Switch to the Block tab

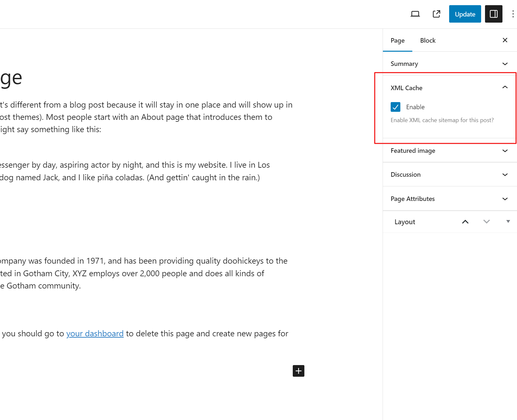click(428, 40)
